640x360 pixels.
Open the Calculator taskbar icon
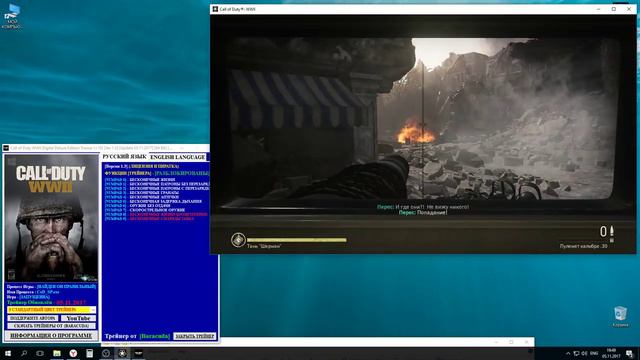click(89, 353)
